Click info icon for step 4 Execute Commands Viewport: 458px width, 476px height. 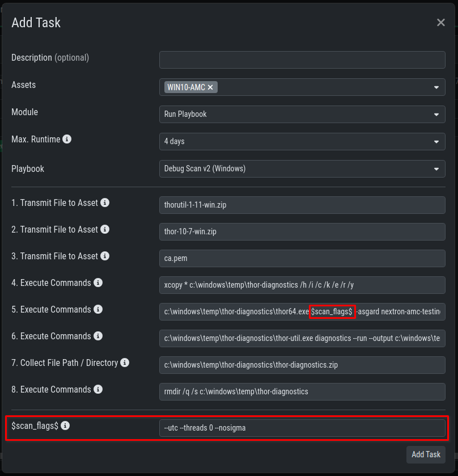tap(98, 283)
